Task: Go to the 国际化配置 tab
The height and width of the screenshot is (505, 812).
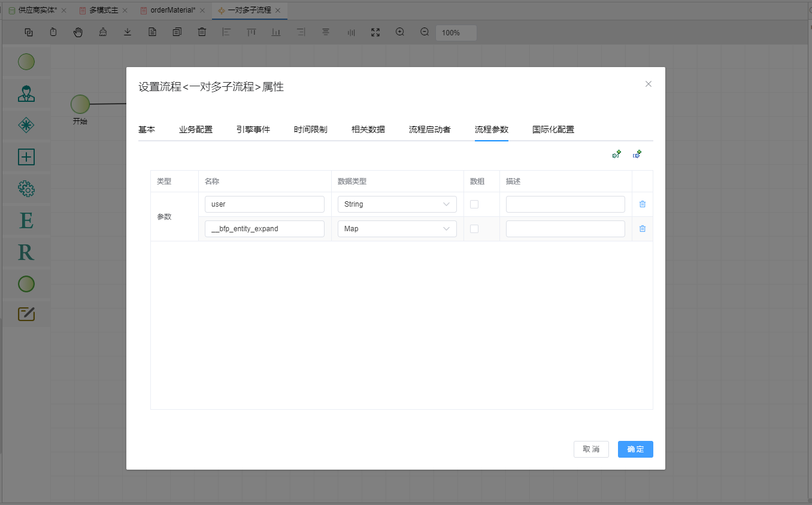Action: [x=553, y=129]
